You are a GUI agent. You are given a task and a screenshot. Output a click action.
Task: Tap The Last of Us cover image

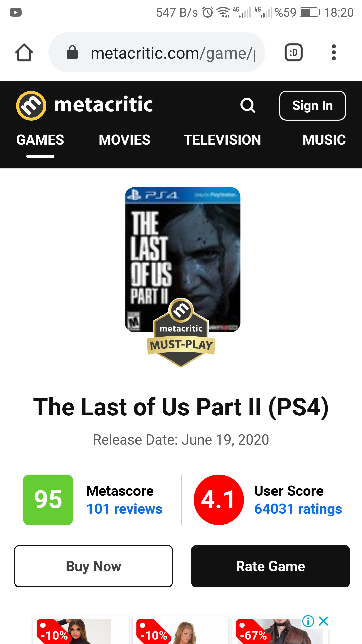(183, 260)
